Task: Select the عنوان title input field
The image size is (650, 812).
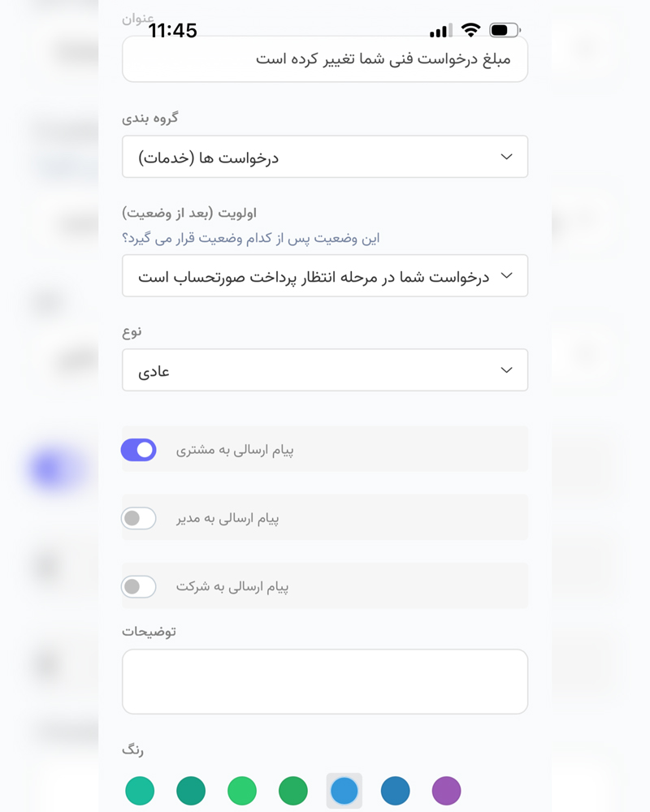Action: pos(325,58)
